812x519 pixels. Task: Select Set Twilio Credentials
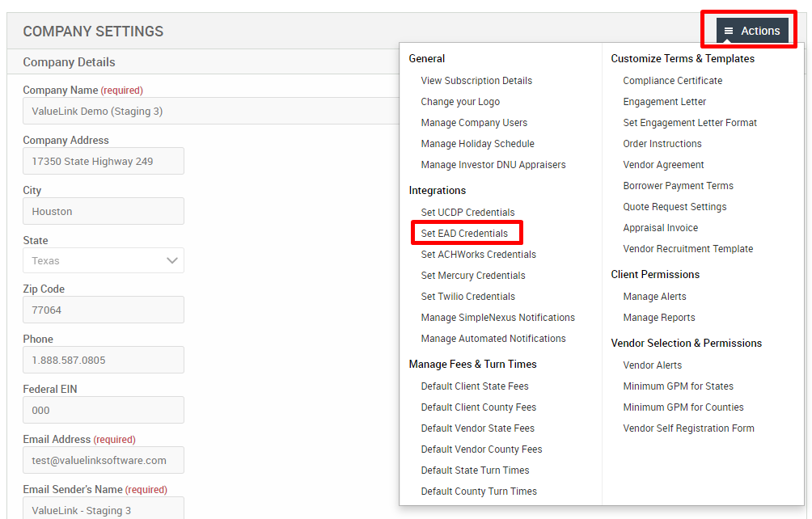point(469,296)
